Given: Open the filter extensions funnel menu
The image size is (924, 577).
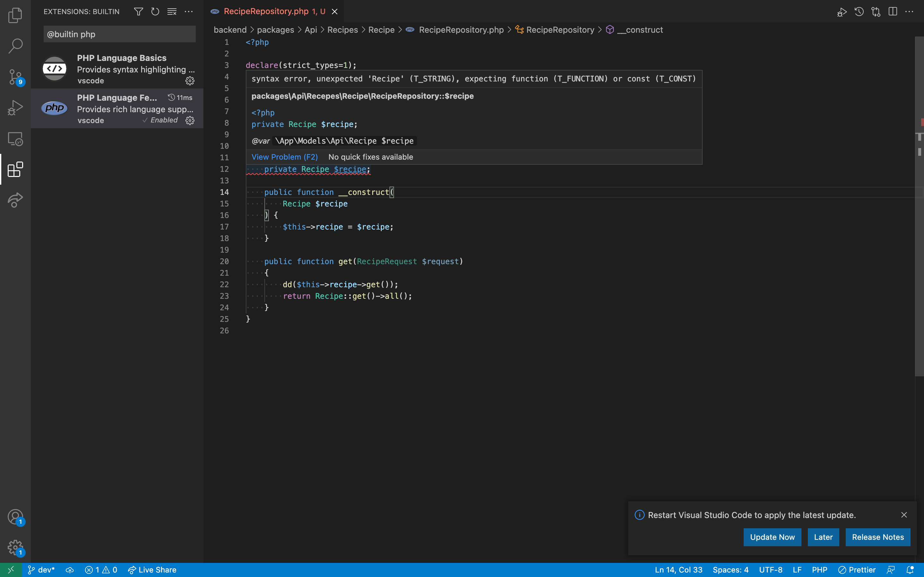Looking at the screenshot, I should coord(138,12).
